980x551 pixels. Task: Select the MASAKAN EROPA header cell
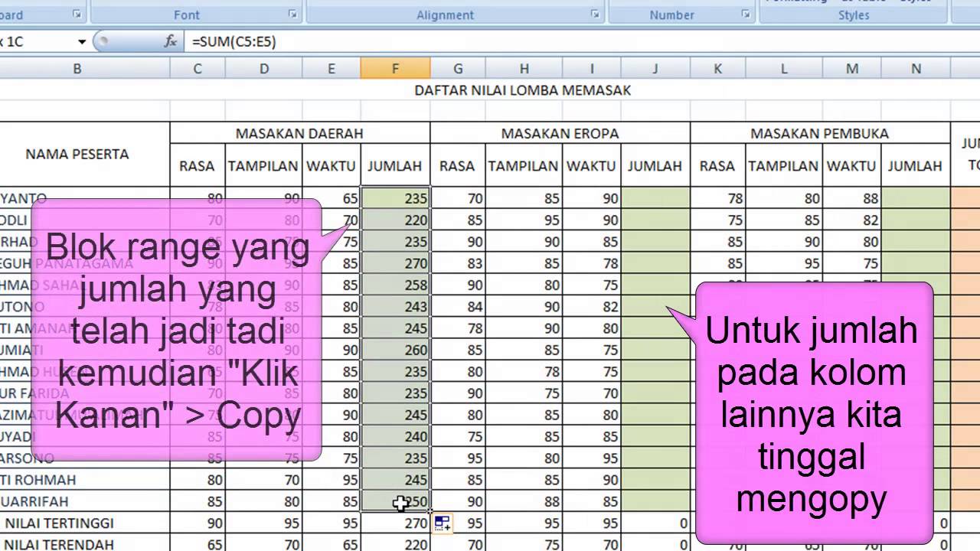tap(560, 133)
